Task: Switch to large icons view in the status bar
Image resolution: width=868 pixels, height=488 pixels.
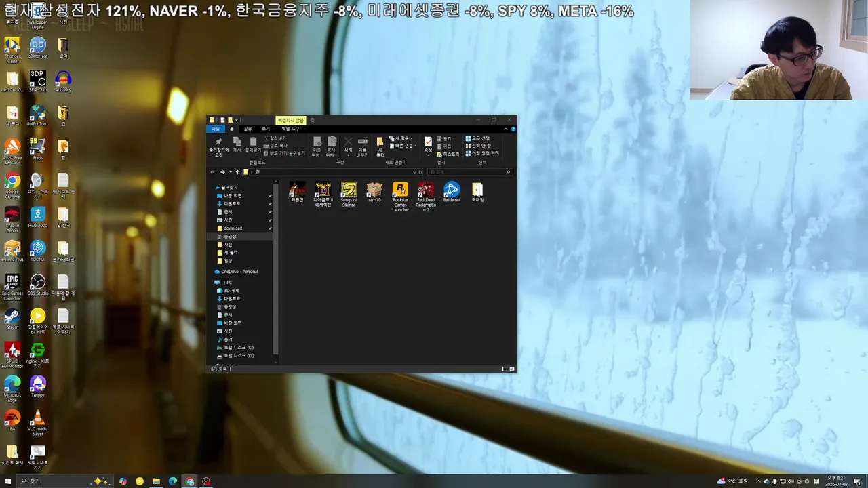Action: [512, 369]
